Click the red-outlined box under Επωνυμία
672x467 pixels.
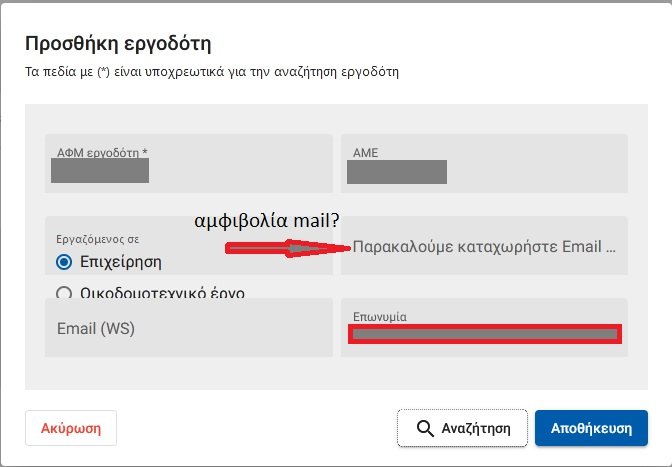click(x=484, y=334)
